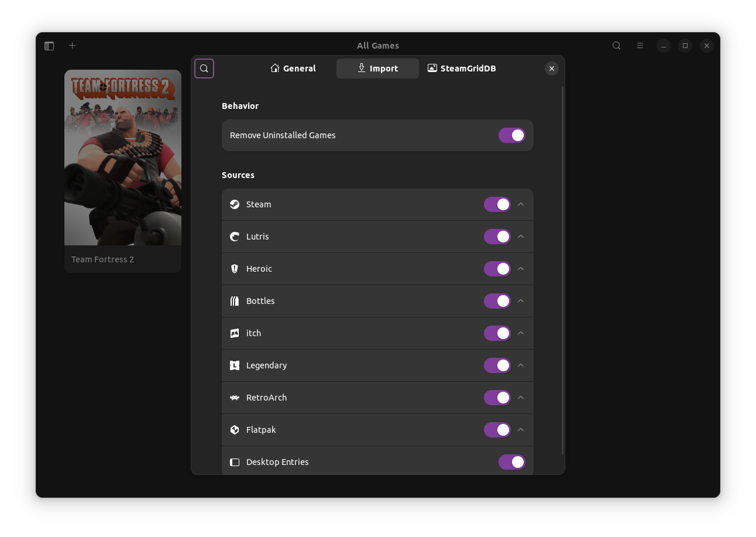Open Team Fortress 2 from the library
The width and height of the screenshot is (756, 537).
point(122,158)
